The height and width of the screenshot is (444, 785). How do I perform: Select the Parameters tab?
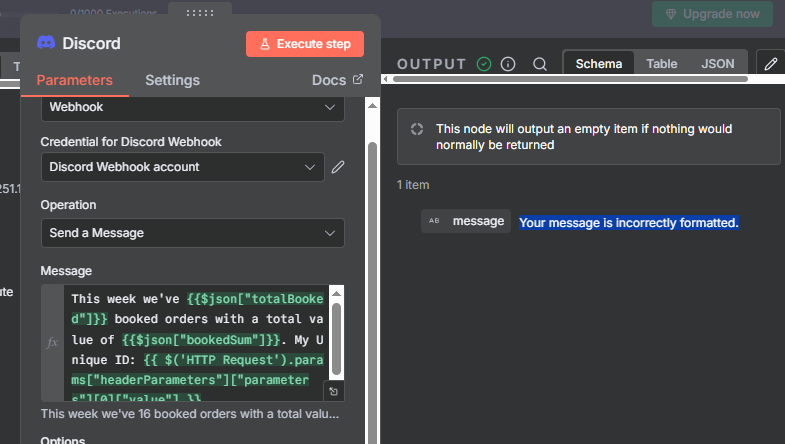(x=74, y=80)
